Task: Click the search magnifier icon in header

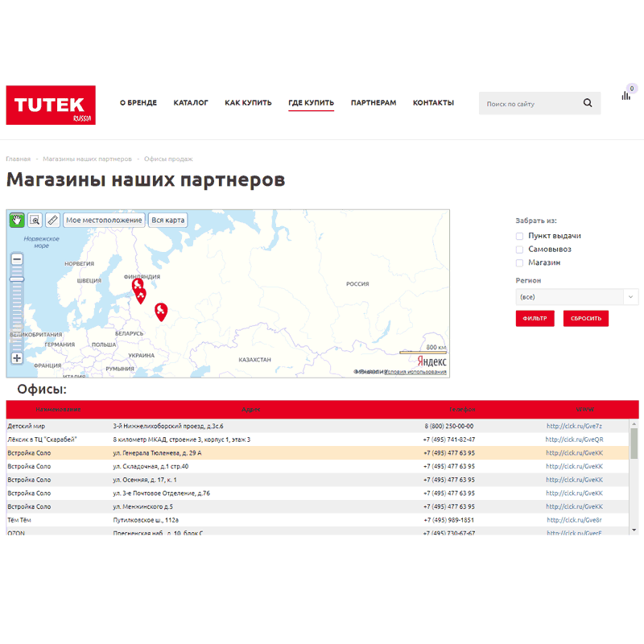Action: tap(588, 103)
